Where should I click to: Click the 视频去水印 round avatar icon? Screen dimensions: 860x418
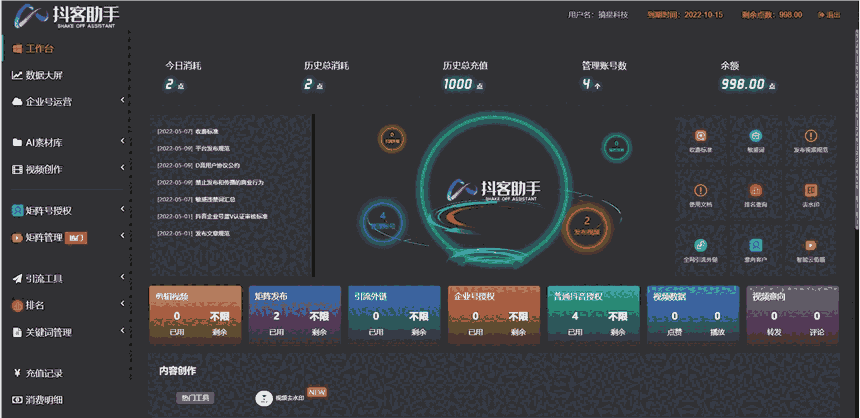pyautogui.click(x=263, y=398)
